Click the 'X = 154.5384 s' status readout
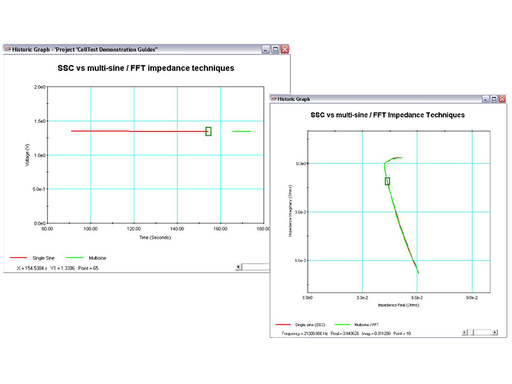This screenshot has height=384, width=512. [32, 268]
